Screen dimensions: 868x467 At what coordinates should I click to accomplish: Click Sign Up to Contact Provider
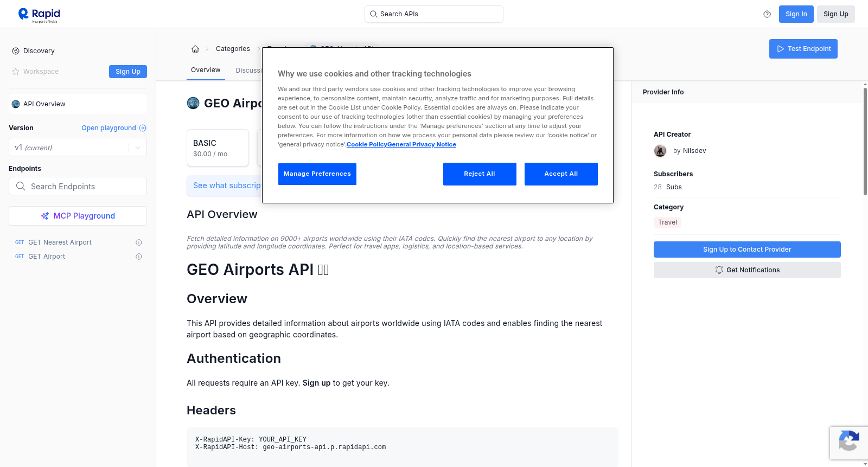click(x=747, y=250)
